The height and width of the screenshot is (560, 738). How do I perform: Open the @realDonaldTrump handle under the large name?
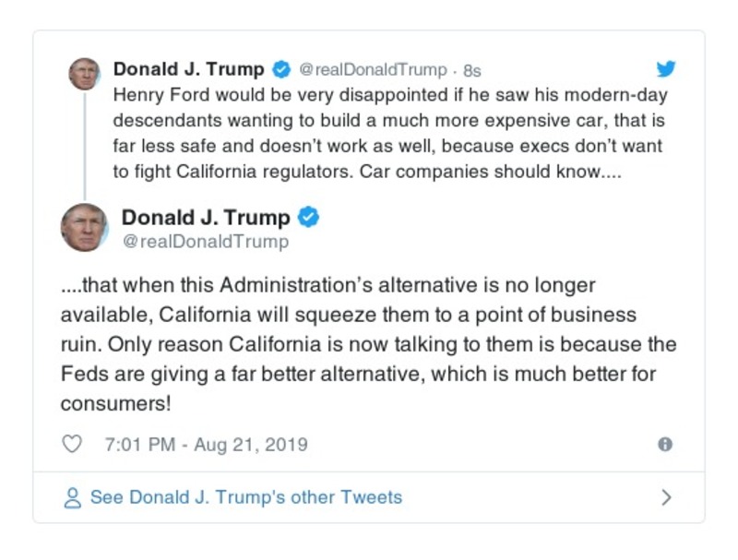(x=205, y=242)
